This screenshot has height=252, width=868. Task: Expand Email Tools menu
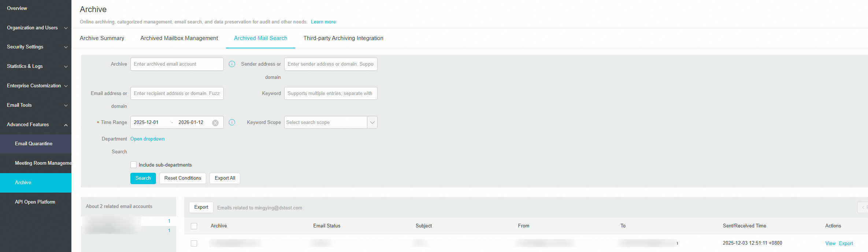click(x=36, y=105)
